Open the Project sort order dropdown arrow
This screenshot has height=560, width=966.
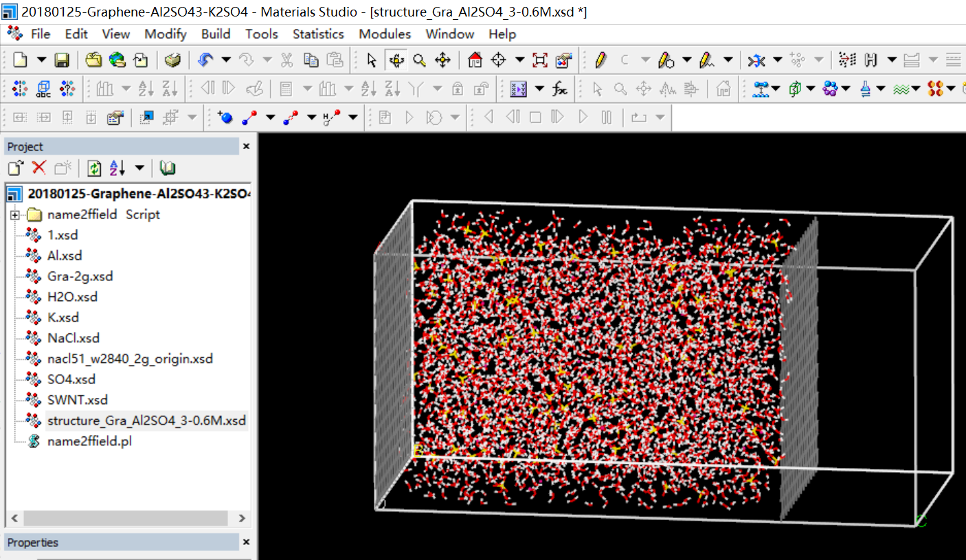[x=139, y=168]
